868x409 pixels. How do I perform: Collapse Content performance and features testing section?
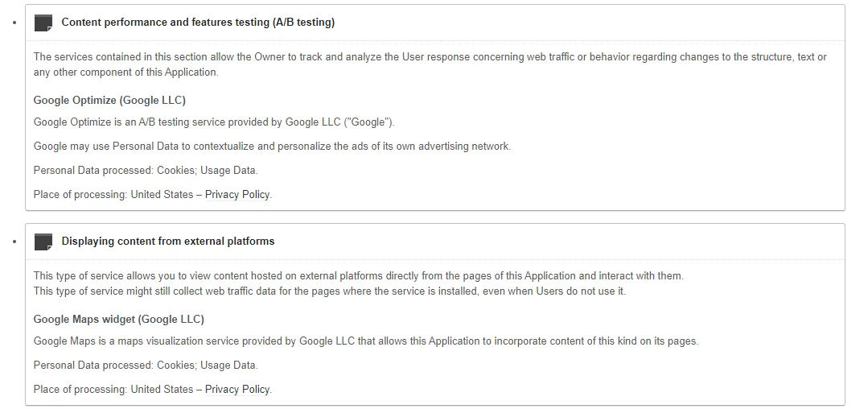[198, 23]
